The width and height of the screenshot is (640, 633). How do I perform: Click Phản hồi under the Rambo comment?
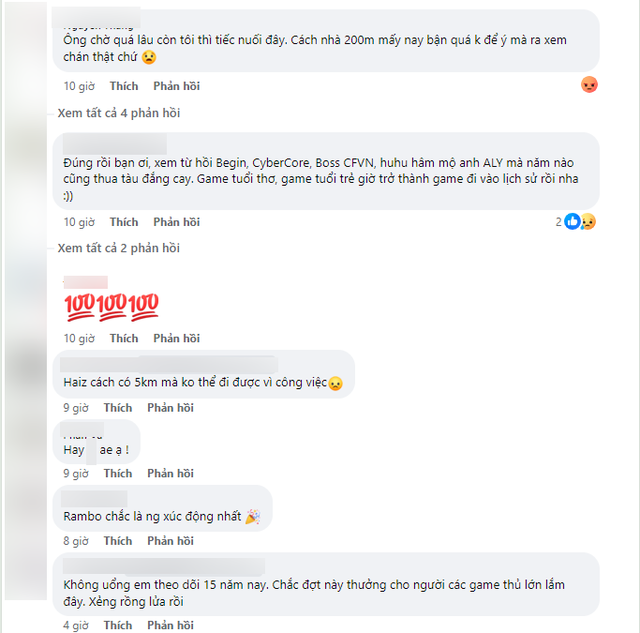click(170, 541)
